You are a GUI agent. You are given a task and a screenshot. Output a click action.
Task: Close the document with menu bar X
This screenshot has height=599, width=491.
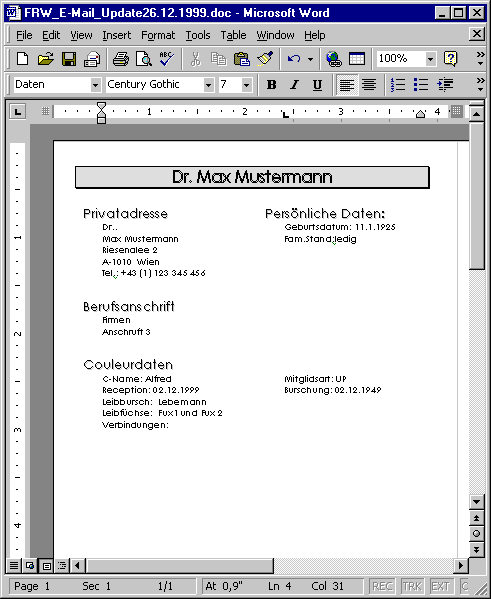[476, 34]
